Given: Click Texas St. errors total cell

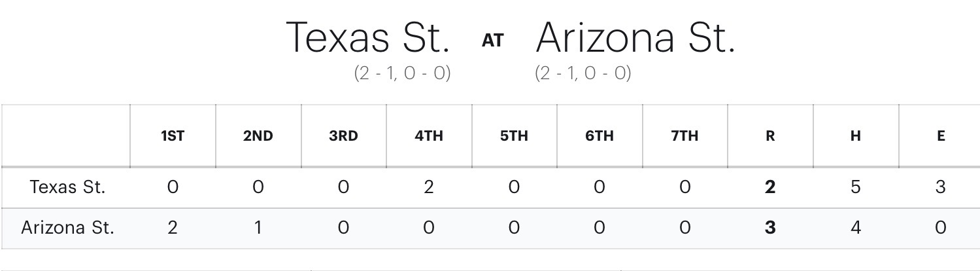Looking at the screenshot, I should 941,187.
